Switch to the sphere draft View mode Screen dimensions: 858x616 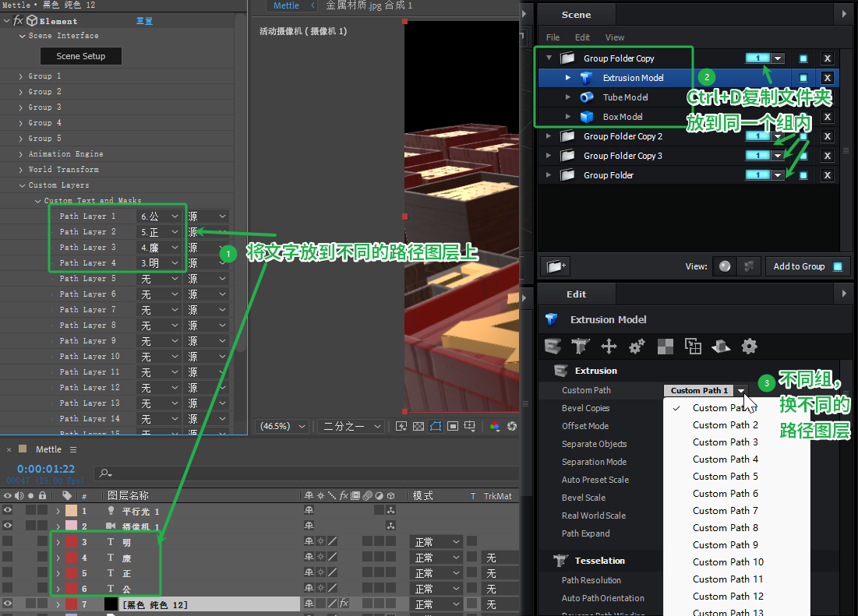725,266
